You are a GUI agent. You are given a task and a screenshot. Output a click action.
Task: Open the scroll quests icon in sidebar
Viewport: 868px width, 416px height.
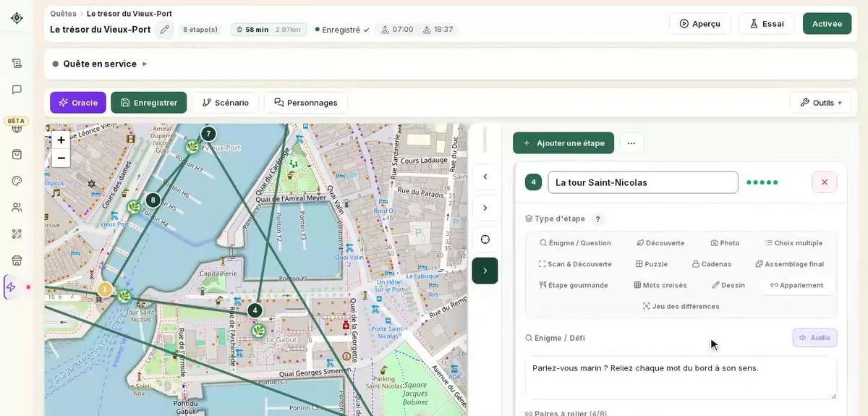17,64
